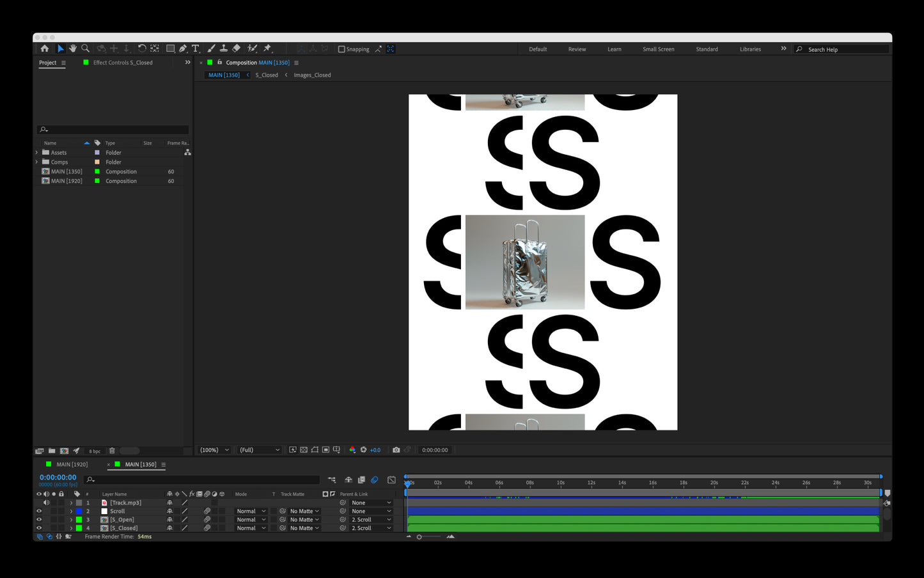Open the resolution (Full) dropdown
The image size is (924, 578).
260,450
